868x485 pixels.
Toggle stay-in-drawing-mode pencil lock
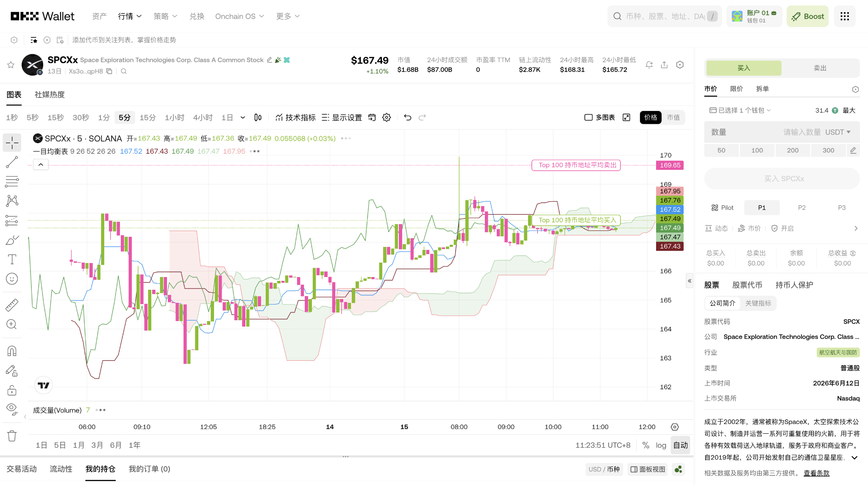coord(12,371)
